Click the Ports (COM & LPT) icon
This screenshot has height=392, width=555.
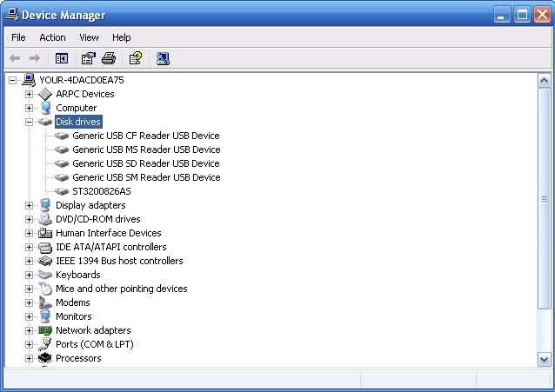[x=45, y=344]
